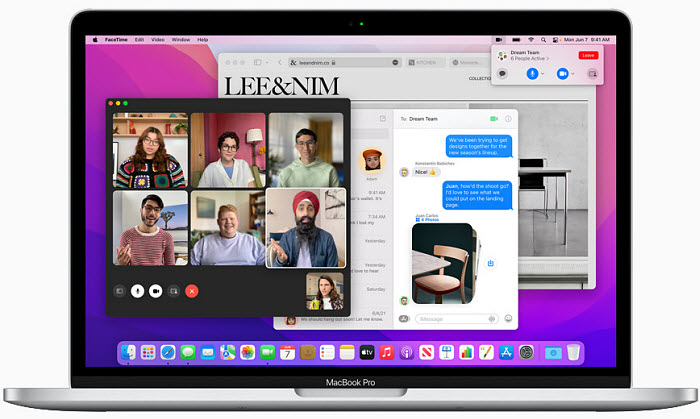Toggle blue microphone in the call panel

click(x=532, y=74)
